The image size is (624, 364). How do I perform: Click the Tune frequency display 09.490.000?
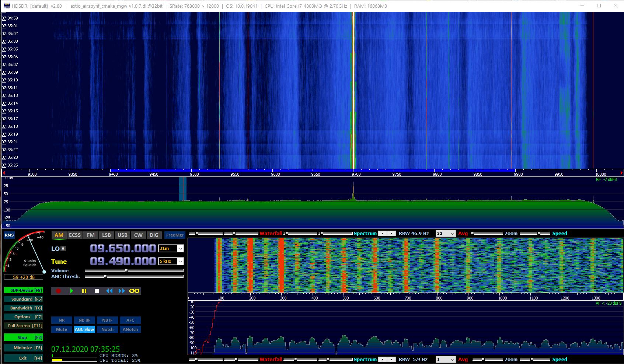(123, 261)
